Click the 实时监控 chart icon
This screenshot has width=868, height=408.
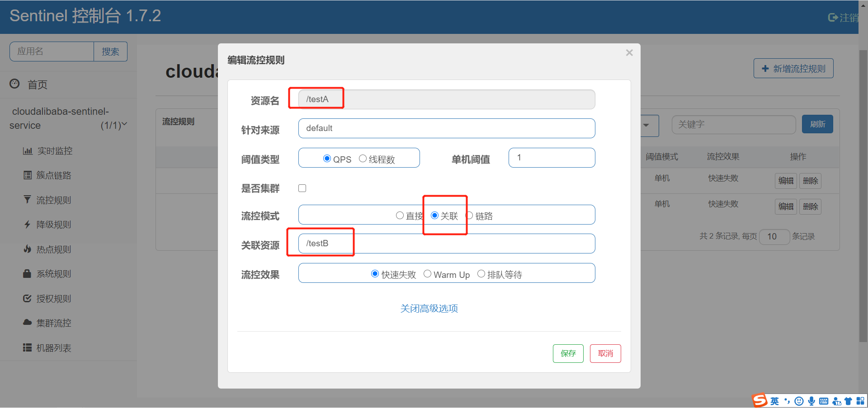(x=28, y=151)
